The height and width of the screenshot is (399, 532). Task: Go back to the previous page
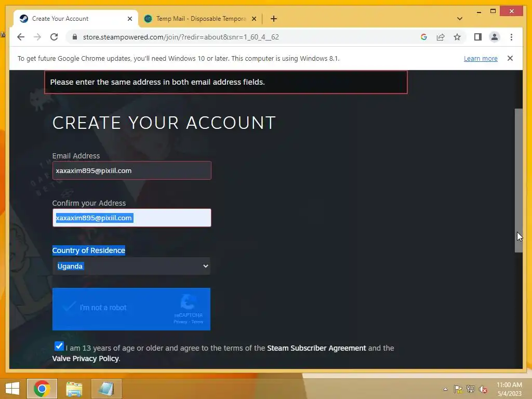21,37
